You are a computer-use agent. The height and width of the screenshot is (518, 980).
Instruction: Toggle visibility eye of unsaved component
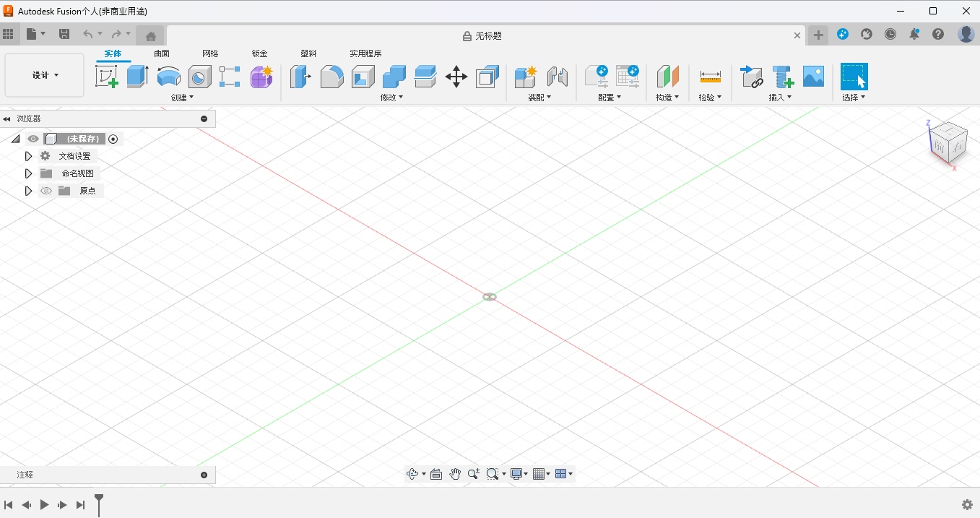32,139
